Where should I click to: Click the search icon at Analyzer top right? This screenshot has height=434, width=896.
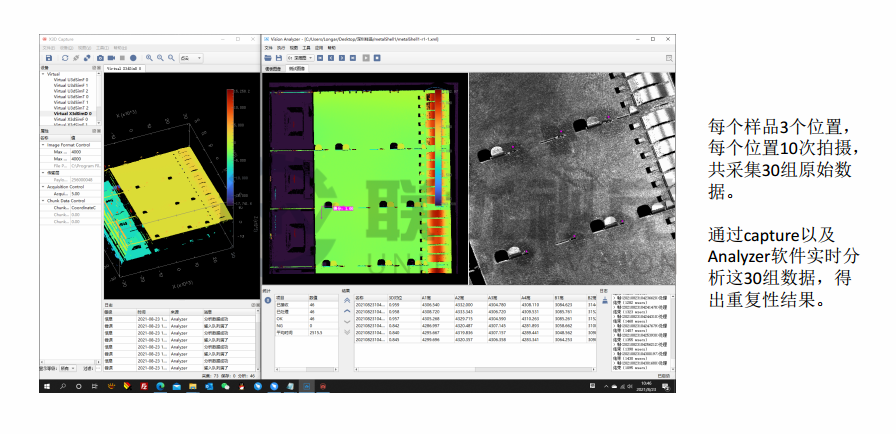(667, 58)
